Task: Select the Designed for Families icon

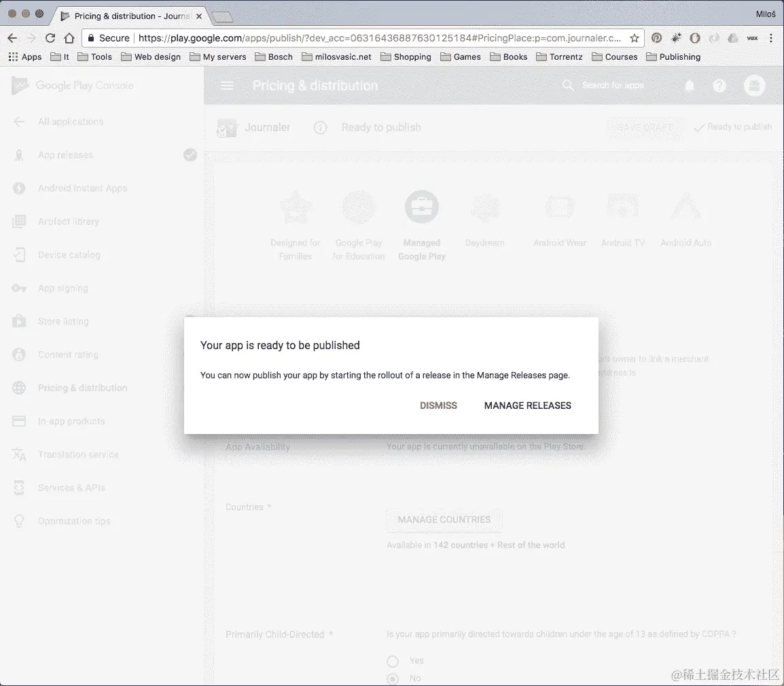Action: [x=296, y=206]
